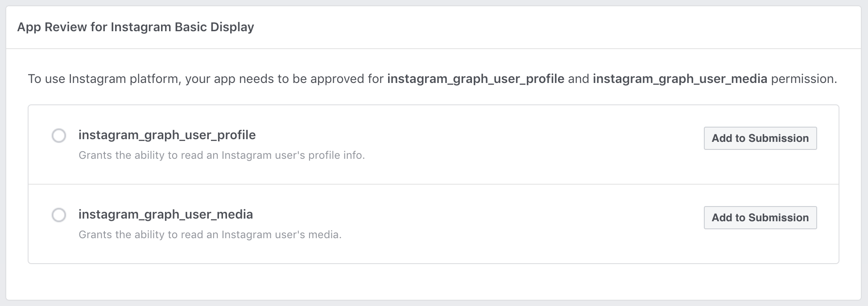This screenshot has height=306, width=868.
Task: Click Add to Submission for instagram_graph_user_profile
Action: (760, 138)
